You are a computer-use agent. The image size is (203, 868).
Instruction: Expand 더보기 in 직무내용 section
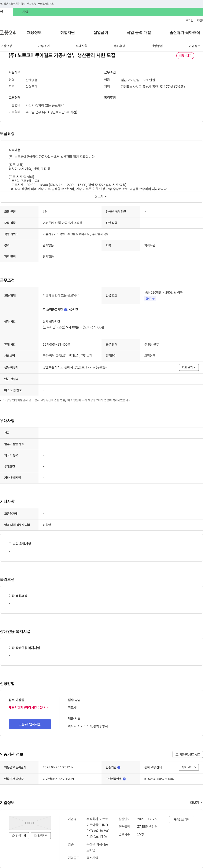coord(101,196)
